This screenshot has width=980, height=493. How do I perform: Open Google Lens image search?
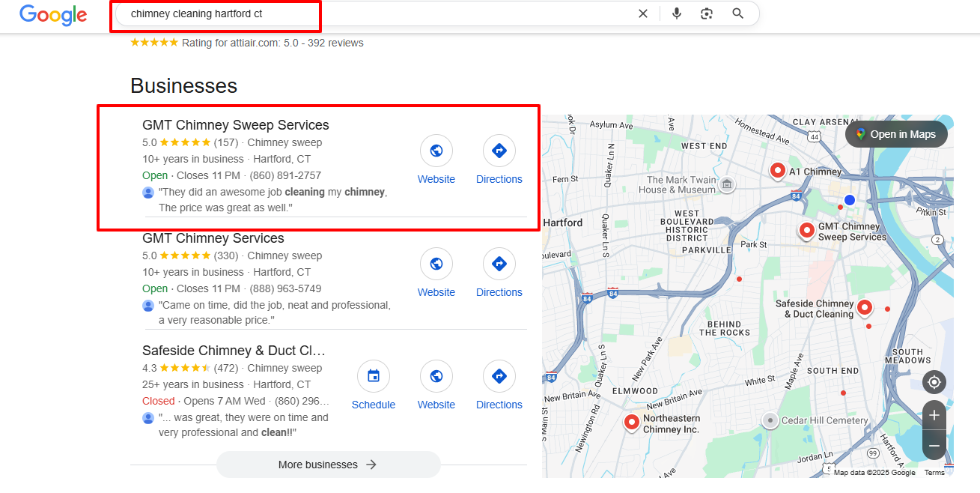coord(707,13)
